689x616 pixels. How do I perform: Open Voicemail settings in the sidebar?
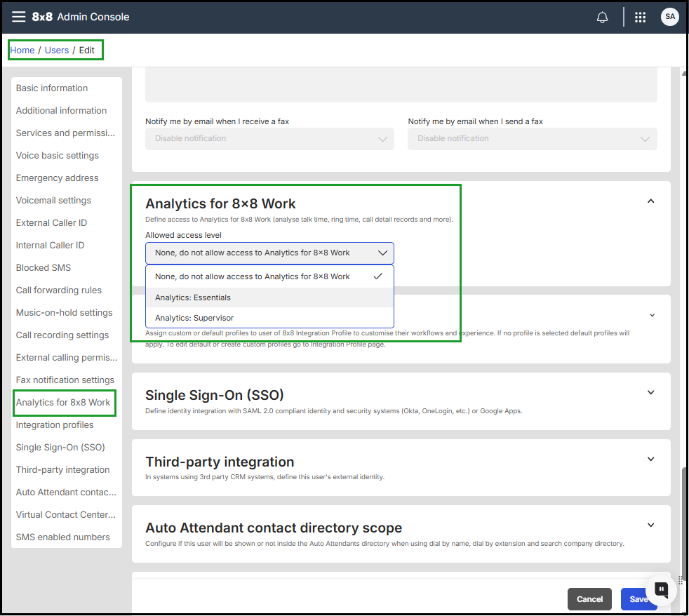pos(53,200)
